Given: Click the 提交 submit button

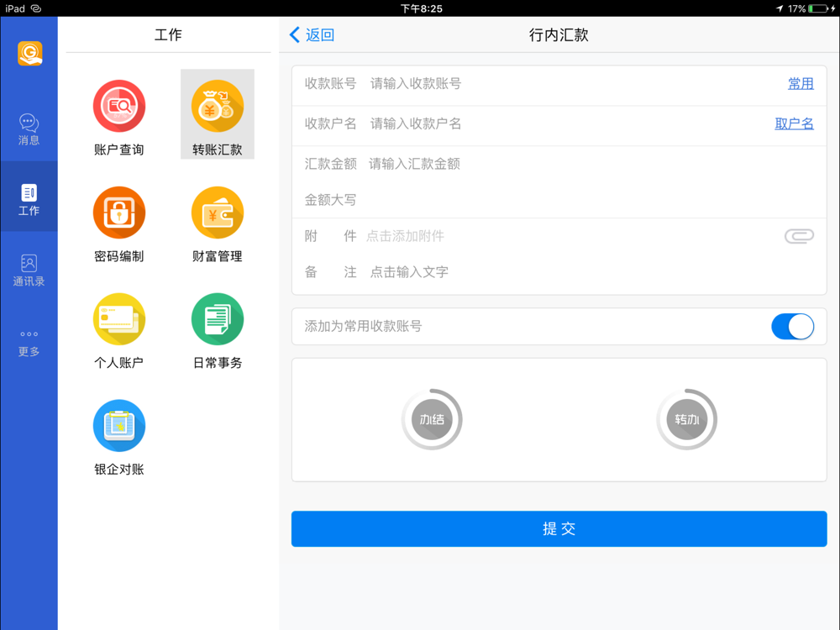Looking at the screenshot, I should [559, 528].
